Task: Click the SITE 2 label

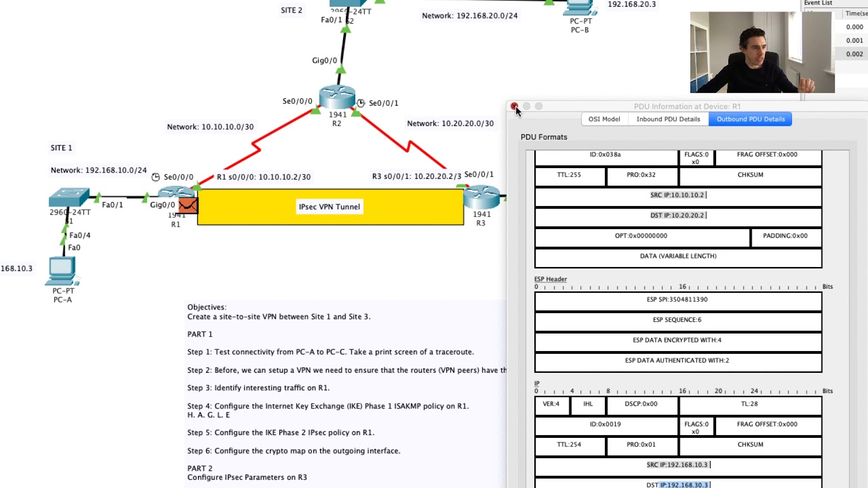Action: 292,10
